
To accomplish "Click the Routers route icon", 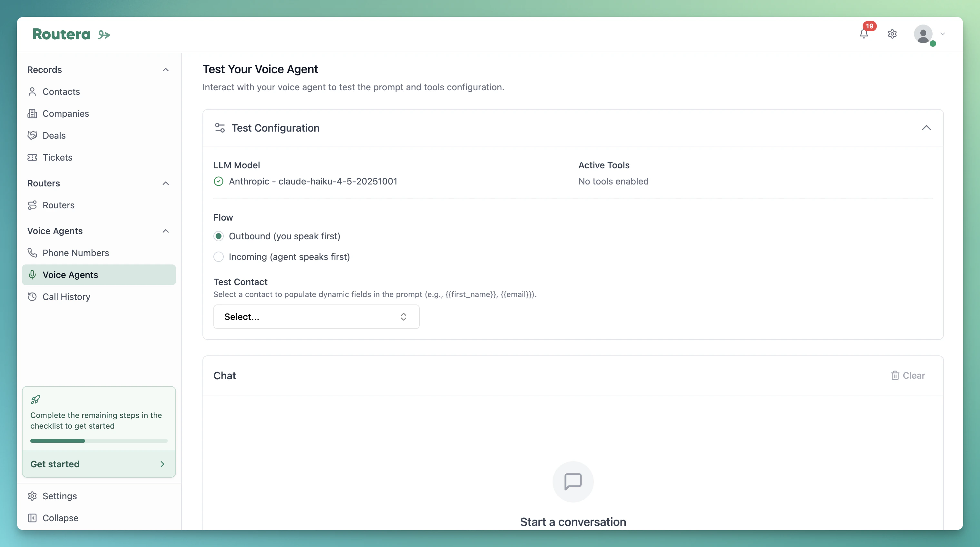I will (32, 205).
